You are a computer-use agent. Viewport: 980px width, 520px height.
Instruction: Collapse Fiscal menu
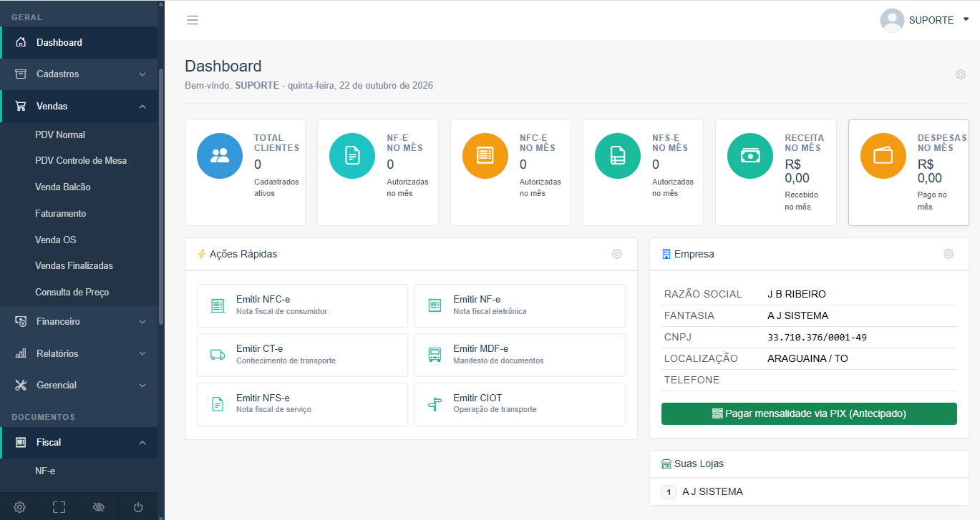(x=79, y=443)
